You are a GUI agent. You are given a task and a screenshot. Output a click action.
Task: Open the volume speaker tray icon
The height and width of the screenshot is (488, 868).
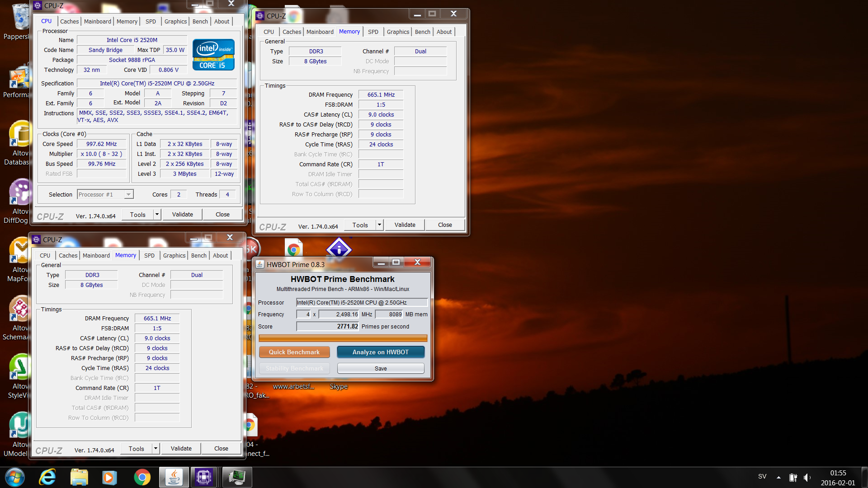tap(807, 477)
